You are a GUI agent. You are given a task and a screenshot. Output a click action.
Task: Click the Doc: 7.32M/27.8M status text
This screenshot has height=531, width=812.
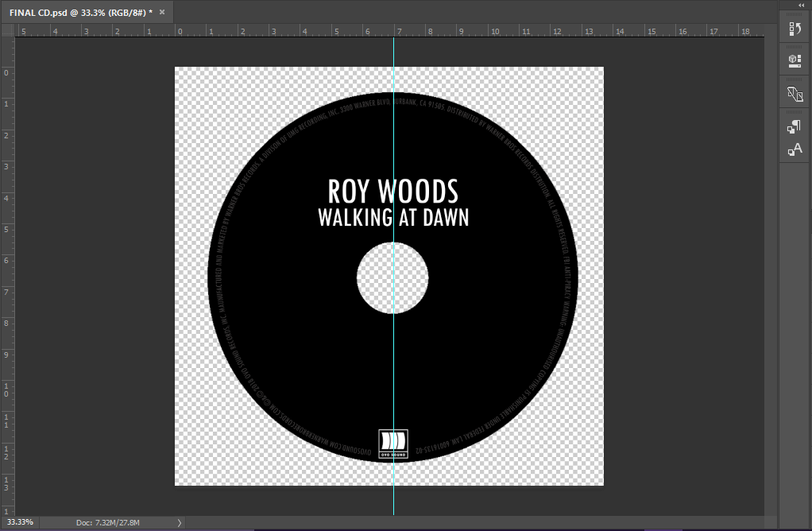click(108, 523)
